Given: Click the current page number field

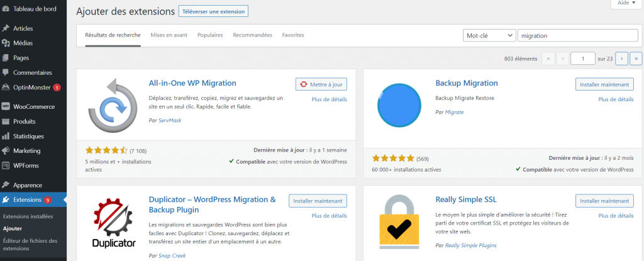Looking at the screenshot, I should 582,58.
